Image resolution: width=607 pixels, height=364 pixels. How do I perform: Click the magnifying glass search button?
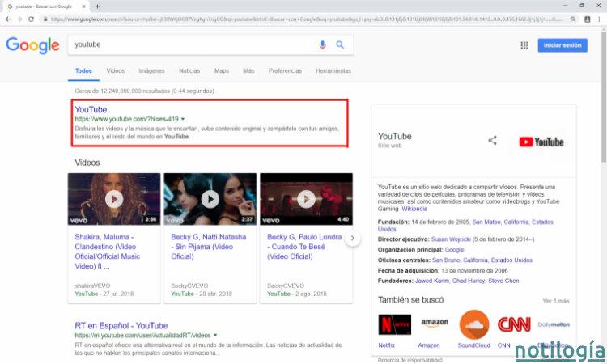pos(340,44)
